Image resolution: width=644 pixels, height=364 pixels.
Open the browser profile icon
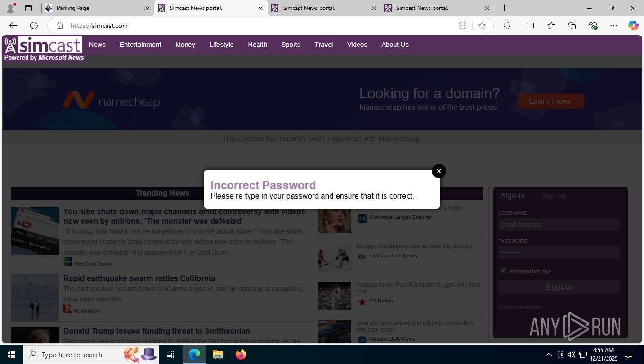pyautogui.click(x=10, y=8)
